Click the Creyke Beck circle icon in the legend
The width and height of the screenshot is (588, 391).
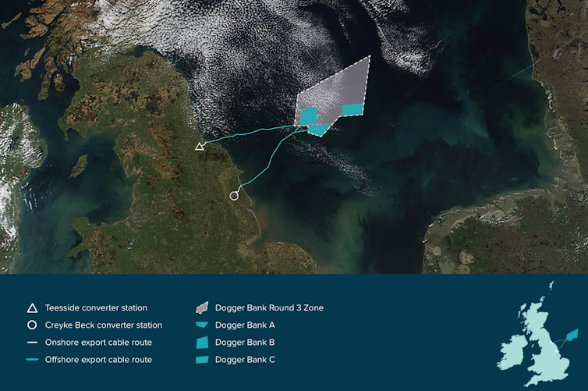tap(32, 325)
